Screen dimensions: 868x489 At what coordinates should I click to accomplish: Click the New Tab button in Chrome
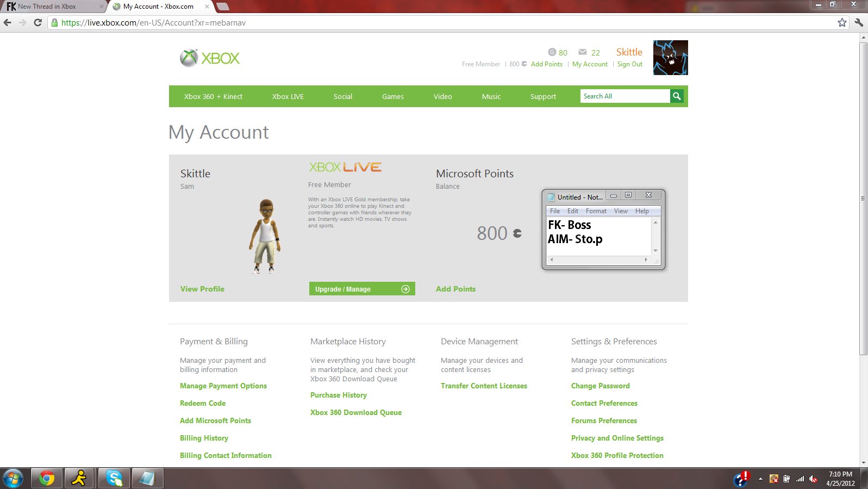point(222,7)
